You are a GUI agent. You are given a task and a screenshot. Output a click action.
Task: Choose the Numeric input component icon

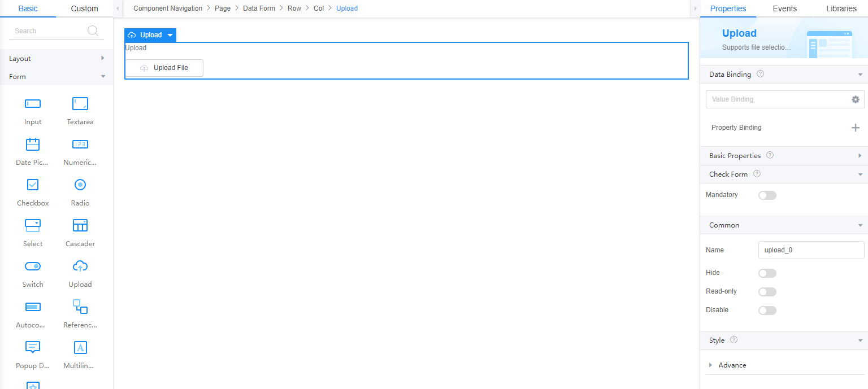point(80,145)
